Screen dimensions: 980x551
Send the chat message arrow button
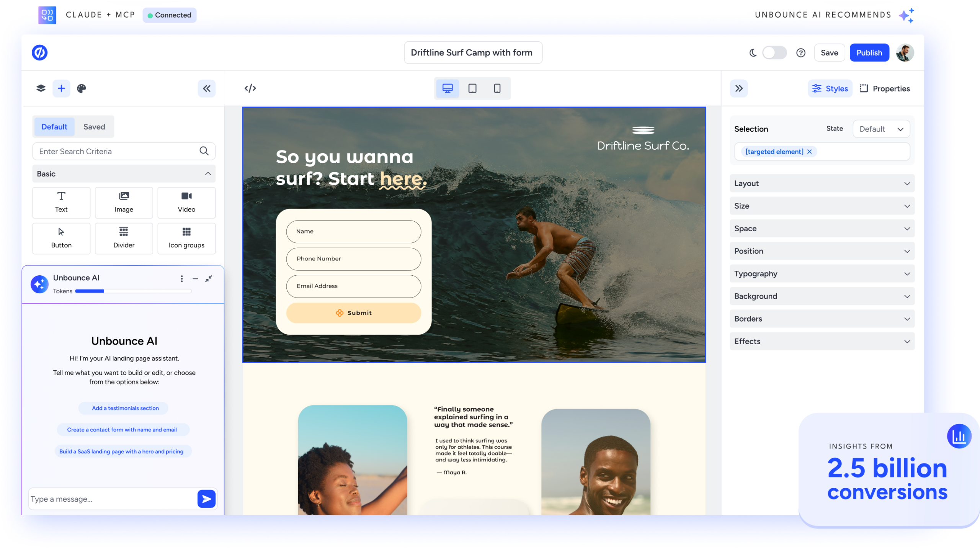206,499
